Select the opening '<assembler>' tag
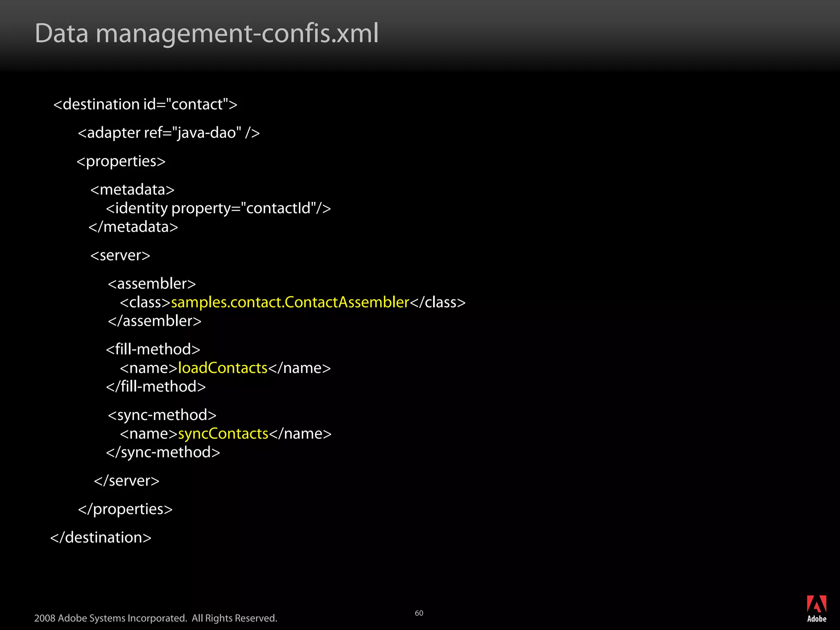The height and width of the screenshot is (630, 840). click(152, 284)
